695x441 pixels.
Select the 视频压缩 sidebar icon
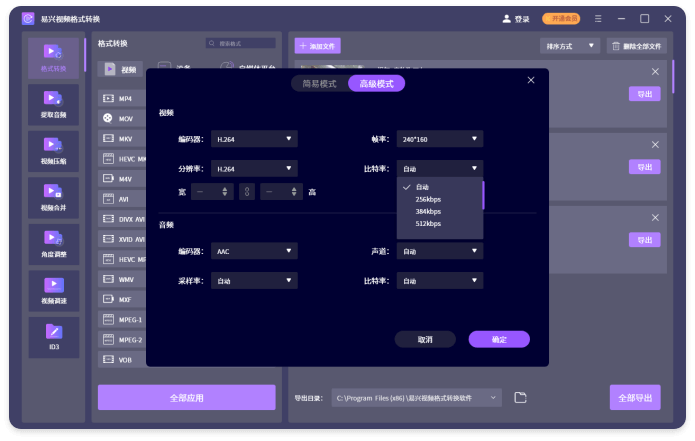click(53, 149)
